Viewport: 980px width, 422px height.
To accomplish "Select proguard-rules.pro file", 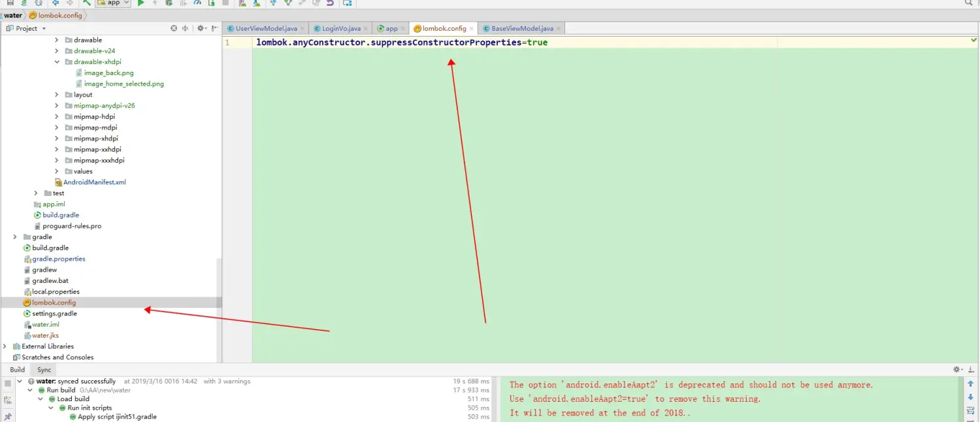I will pyautogui.click(x=72, y=226).
